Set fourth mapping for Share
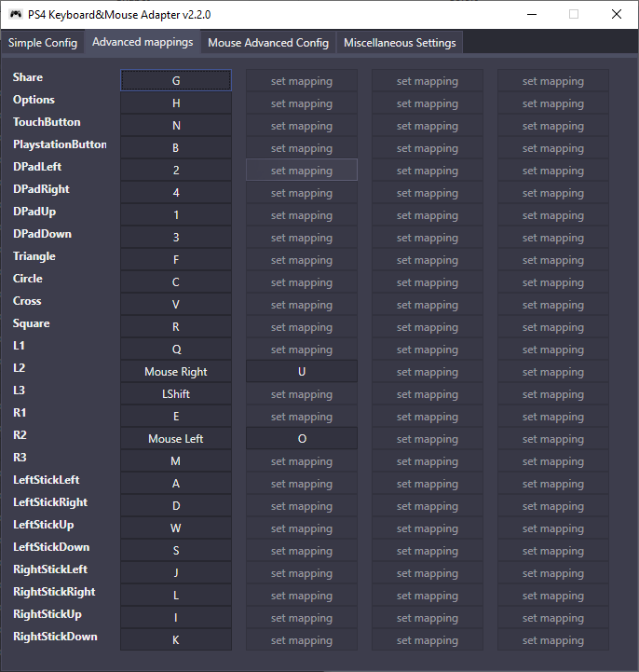639x672 pixels. click(553, 80)
